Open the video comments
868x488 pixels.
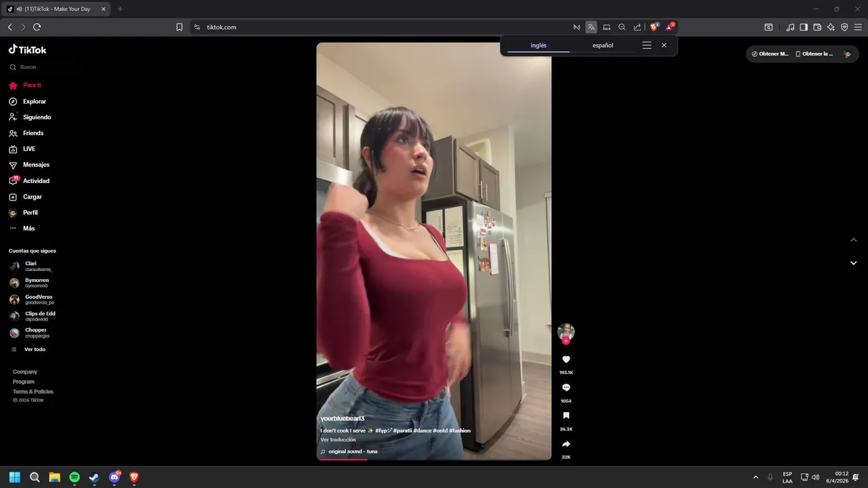point(566,388)
